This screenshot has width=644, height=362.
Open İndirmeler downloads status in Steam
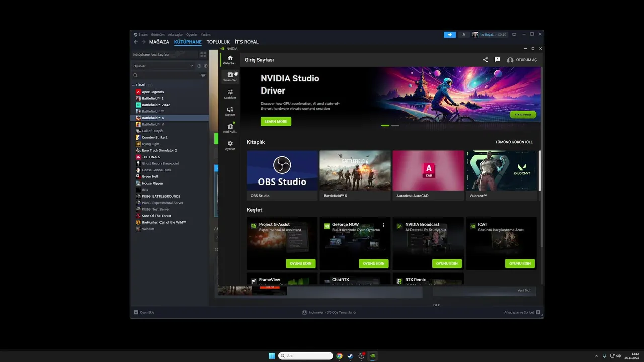(329, 312)
